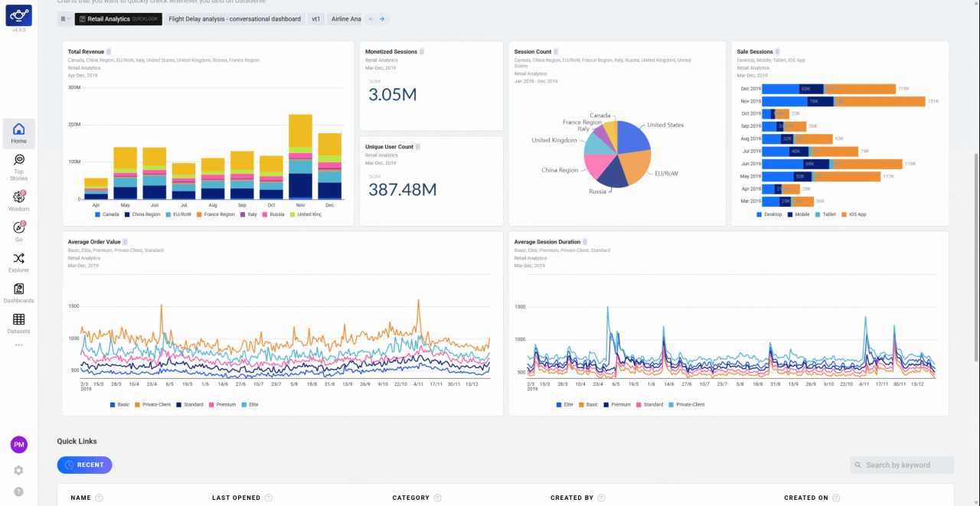Go to the Go compass section

coord(18,231)
